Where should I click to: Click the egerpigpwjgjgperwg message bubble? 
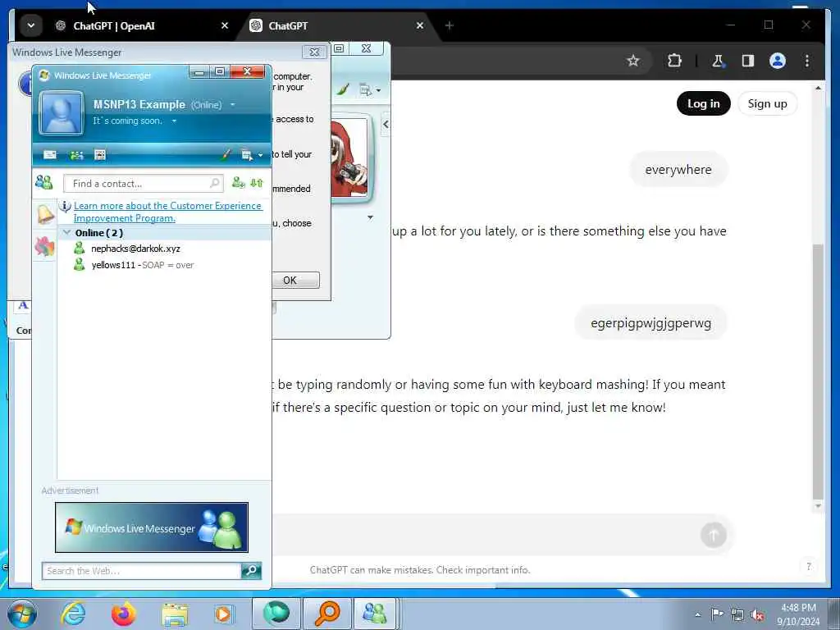[651, 323]
